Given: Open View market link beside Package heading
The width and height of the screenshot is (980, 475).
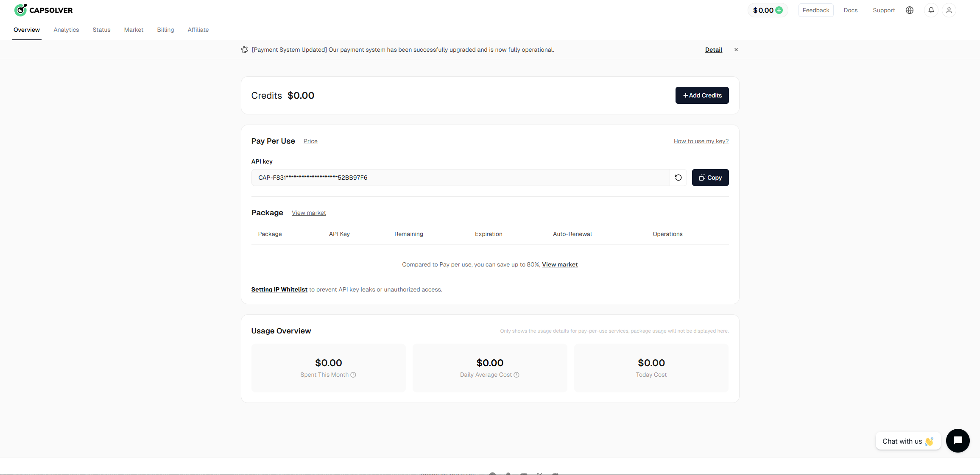Looking at the screenshot, I should 309,213.
